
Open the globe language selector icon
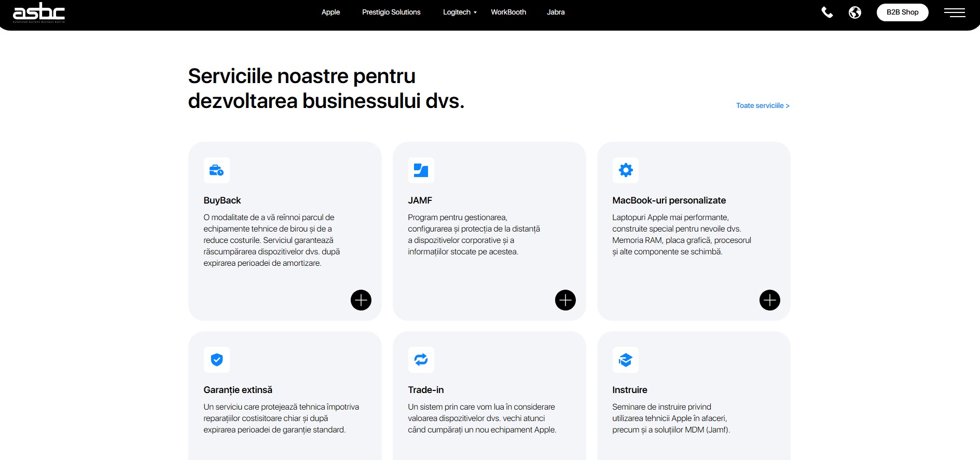[855, 12]
